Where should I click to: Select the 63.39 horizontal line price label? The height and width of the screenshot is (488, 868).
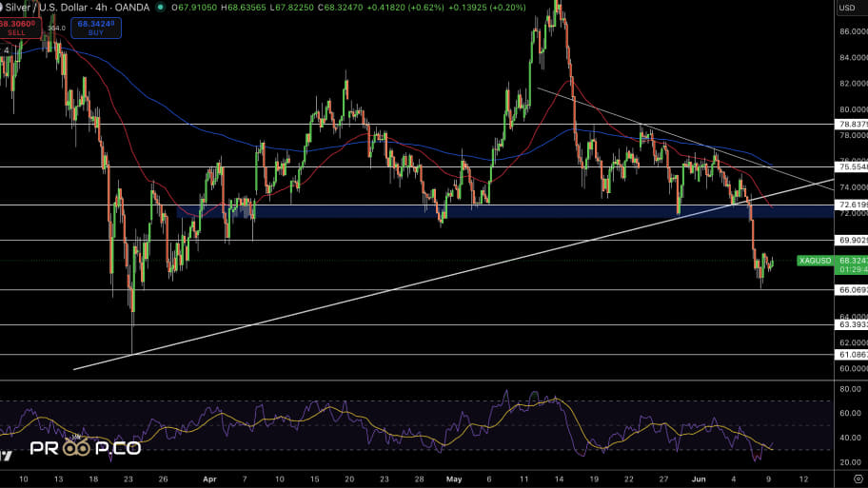point(852,324)
